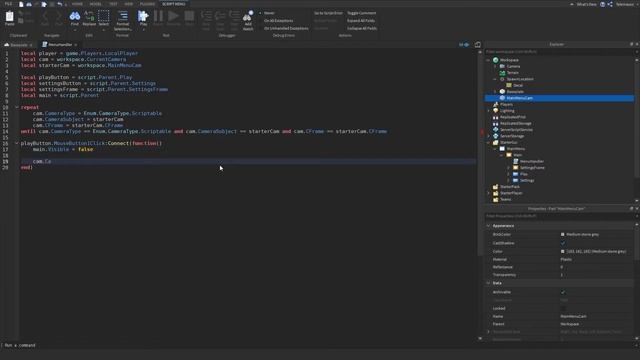Click the StarterPack icon
The height and width of the screenshot is (360, 640).
point(496,187)
